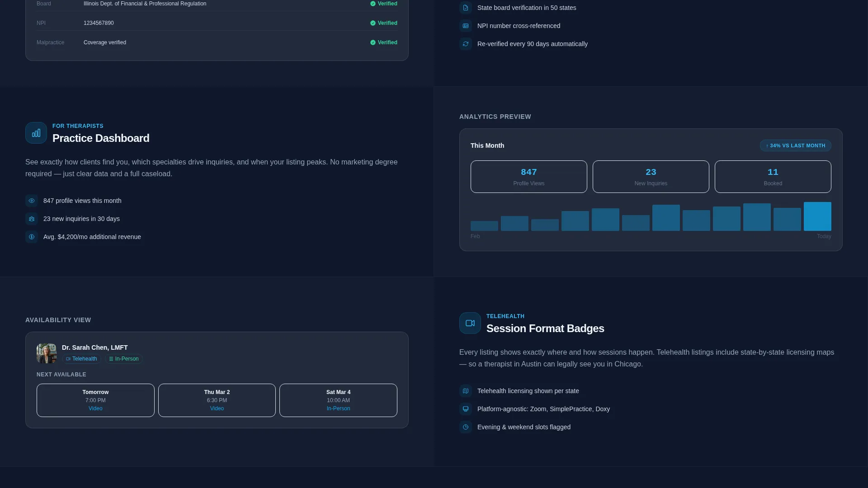
Task: Click the Today label under the chart
Action: 824,236
